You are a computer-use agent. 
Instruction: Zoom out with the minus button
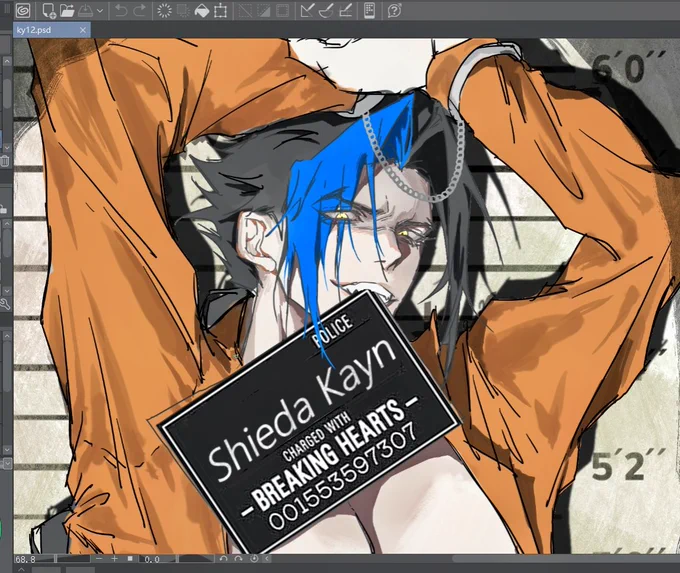pos(99,559)
